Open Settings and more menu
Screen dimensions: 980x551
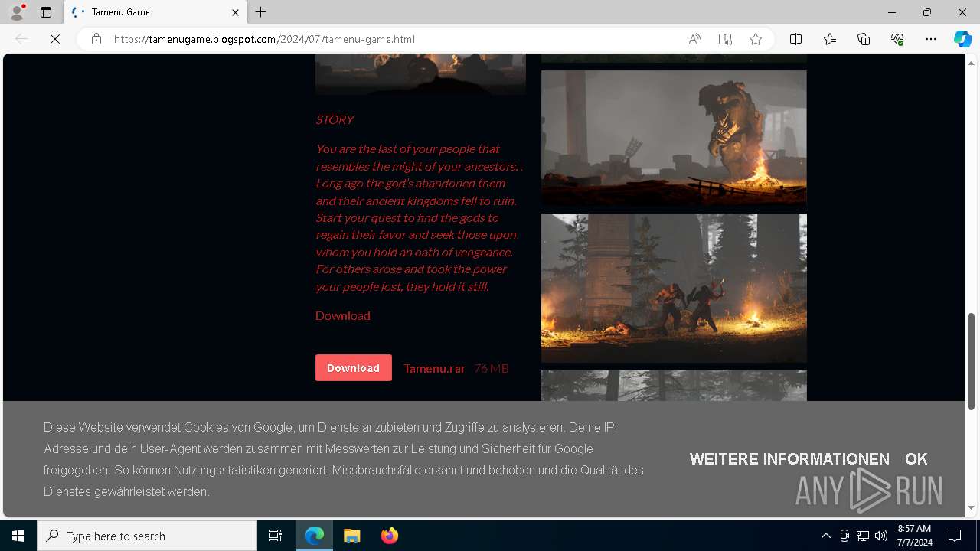click(931, 39)
